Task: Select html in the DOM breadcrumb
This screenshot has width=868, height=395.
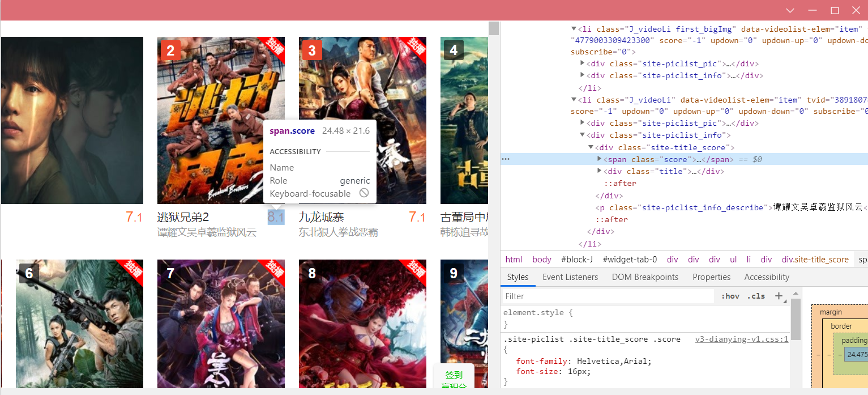Action: 514,259
